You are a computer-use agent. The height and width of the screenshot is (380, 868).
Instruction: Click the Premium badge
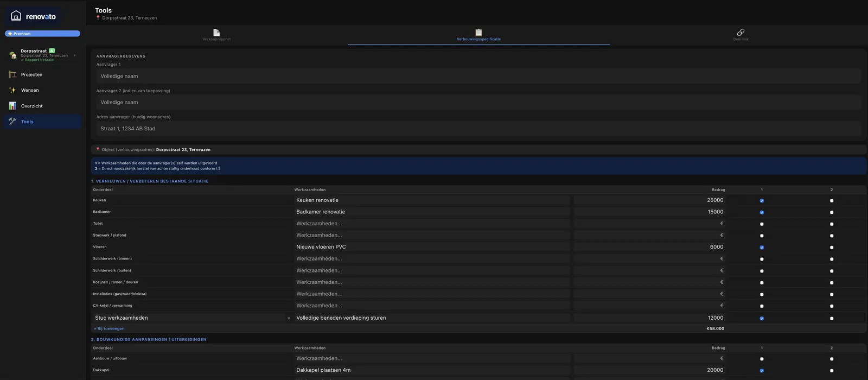[42, 34]
